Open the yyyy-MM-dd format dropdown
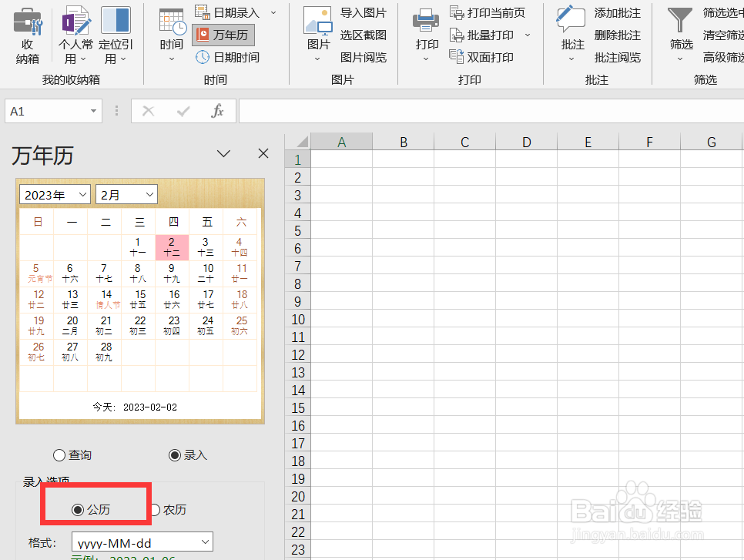 coord(142,542)
